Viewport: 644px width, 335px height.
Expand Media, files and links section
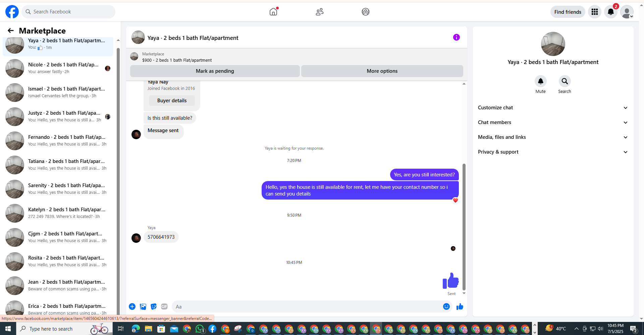(553, 137)
